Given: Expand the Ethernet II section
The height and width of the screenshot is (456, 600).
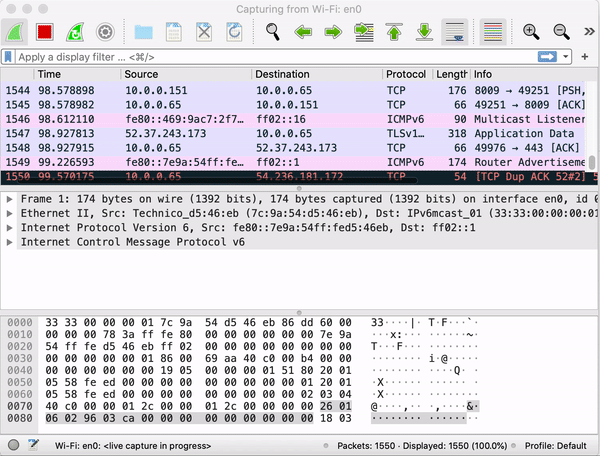Looking at the screenshot, I should tap(10, 214).
